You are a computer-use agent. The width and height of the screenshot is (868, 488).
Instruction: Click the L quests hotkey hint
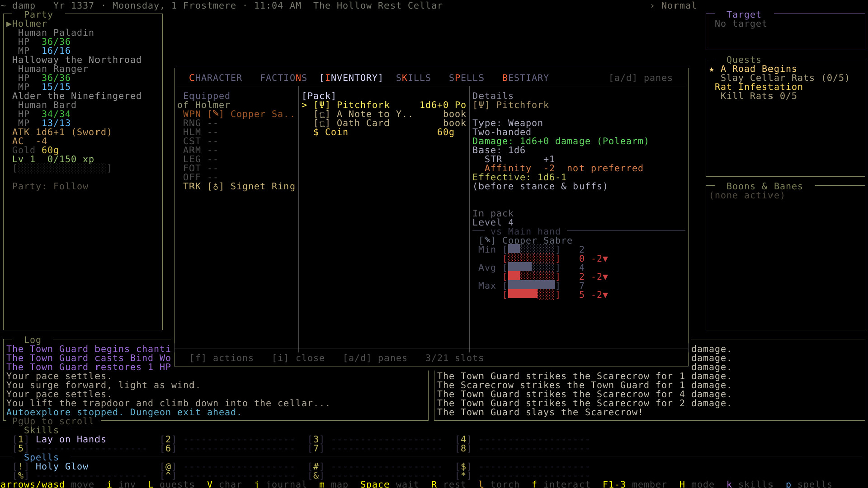pos(171,484)
